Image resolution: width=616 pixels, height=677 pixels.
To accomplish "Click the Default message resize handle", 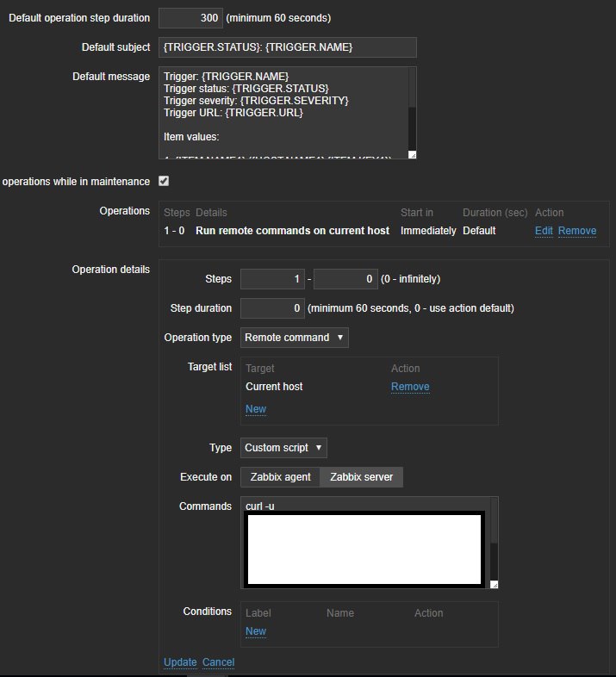I will (x=412, y=154).
